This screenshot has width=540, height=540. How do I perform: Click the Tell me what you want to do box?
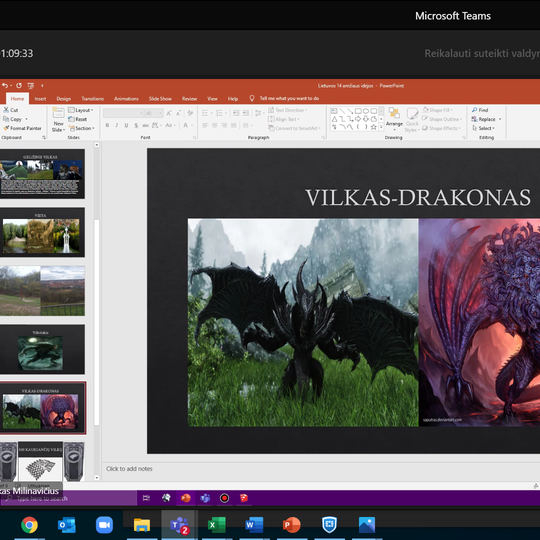tap(289, 98)
